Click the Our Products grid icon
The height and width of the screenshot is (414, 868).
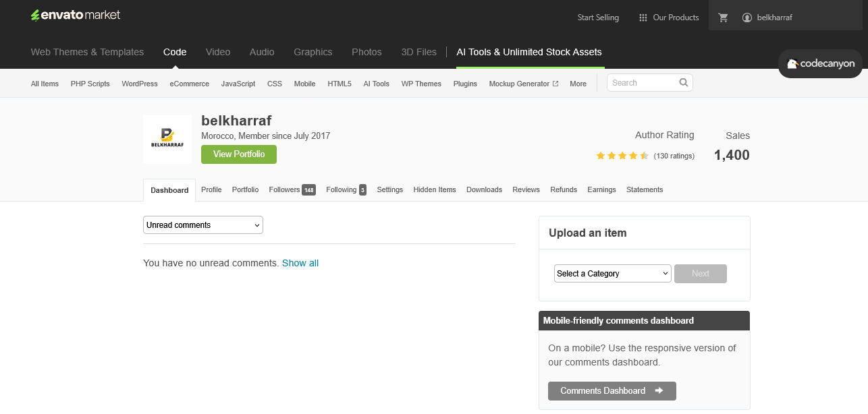pyautogui.click(x=643, y=17)
